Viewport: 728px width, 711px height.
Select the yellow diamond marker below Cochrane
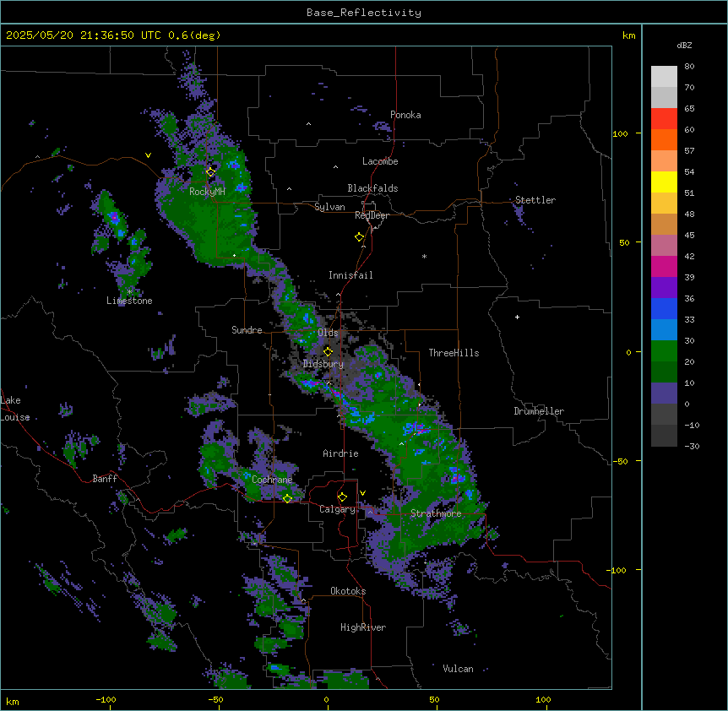(x=287, y=499)
